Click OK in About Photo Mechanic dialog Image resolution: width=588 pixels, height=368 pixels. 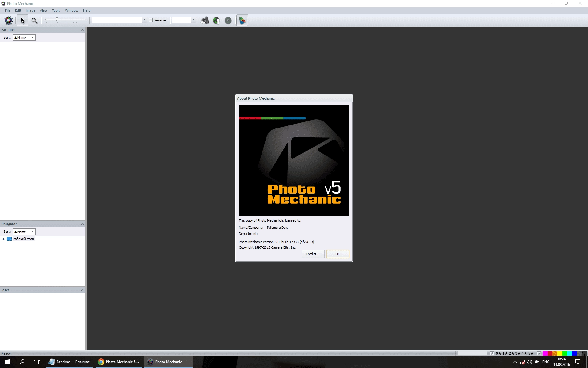click(337, 254)
